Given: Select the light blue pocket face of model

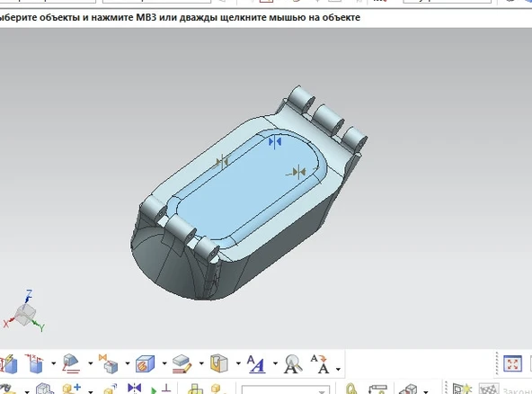Looking at the screenshot, I should tap(244, 189).
